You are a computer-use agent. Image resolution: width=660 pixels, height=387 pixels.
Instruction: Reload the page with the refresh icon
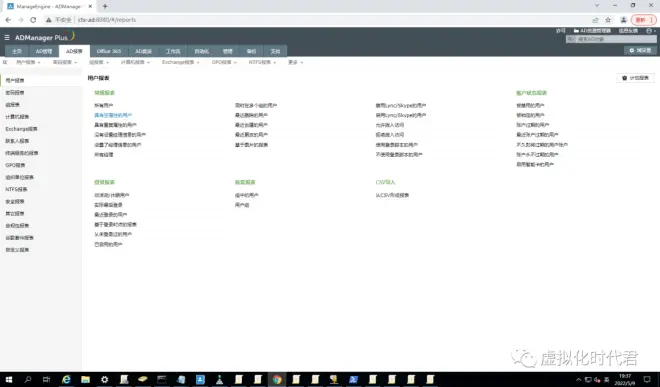33,20
